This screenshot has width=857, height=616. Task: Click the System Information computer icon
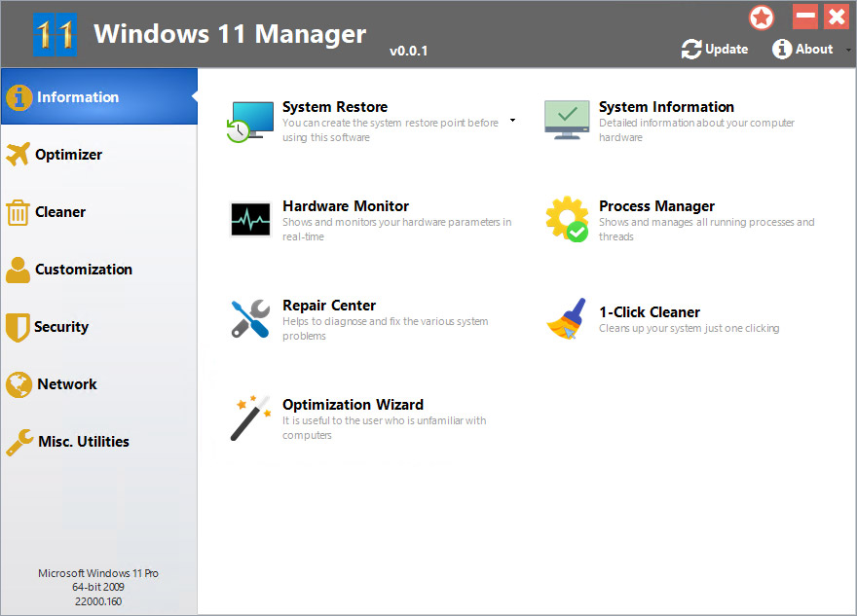tap(567, 120)
